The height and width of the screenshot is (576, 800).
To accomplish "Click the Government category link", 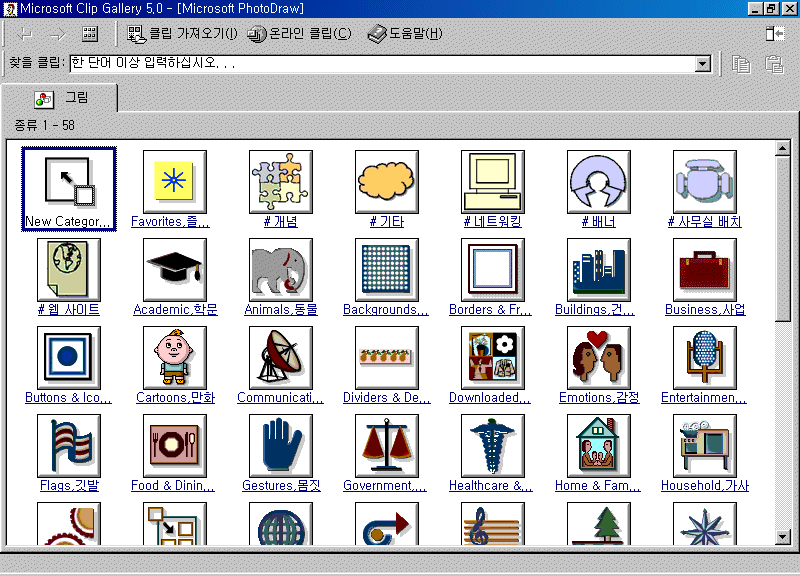I will point(385,485).
